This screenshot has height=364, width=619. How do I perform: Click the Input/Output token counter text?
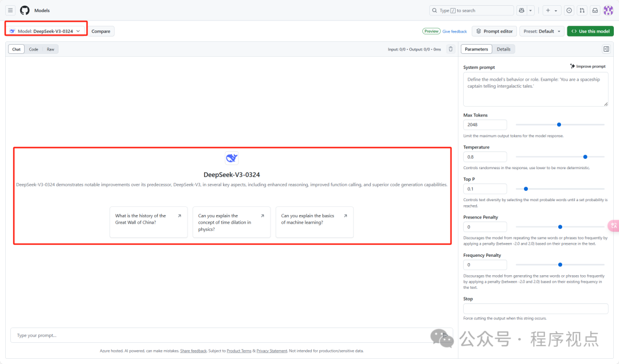point(414,49)
